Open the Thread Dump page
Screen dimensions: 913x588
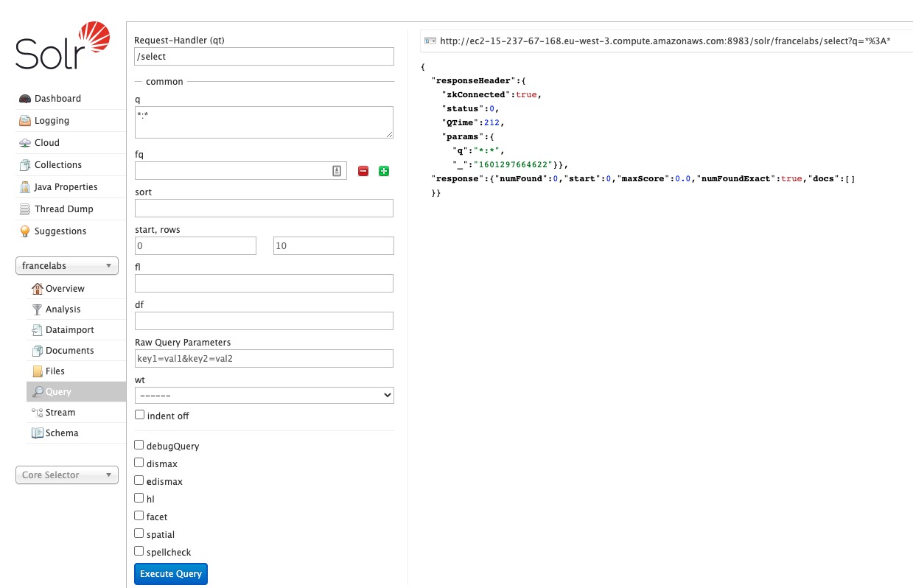(64, 209)
